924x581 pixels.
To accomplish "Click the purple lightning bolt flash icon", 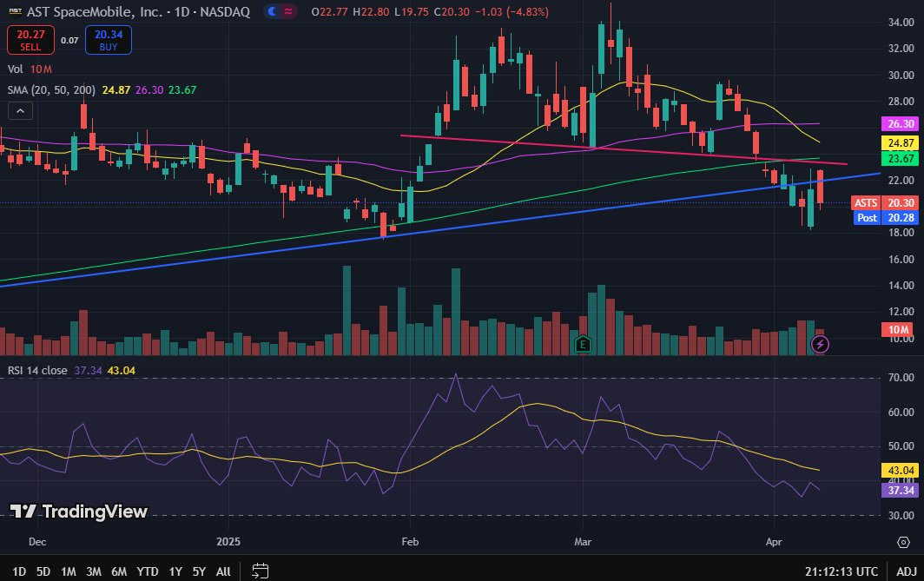I will pyautogui.click(x=820, y=344).
